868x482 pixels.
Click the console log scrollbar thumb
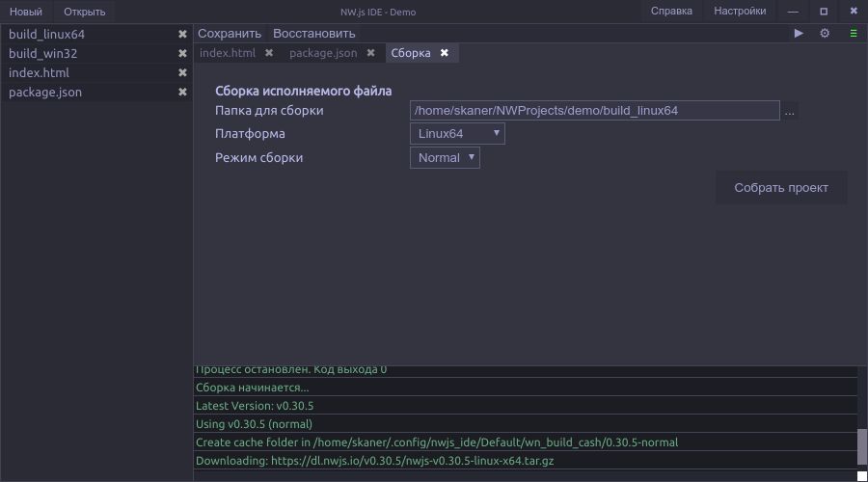point(862,446)
